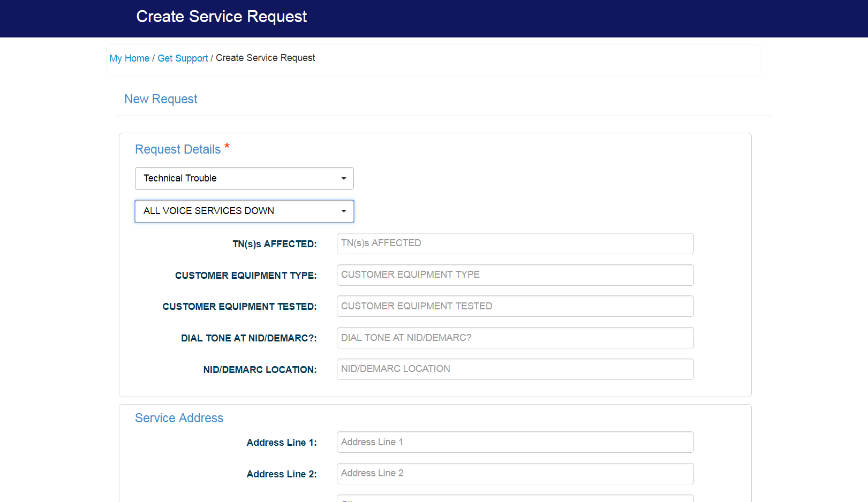Screen dimensions: 868x502
Task: Click the Create Service Request header title
Action: click(x=221, y=17)
